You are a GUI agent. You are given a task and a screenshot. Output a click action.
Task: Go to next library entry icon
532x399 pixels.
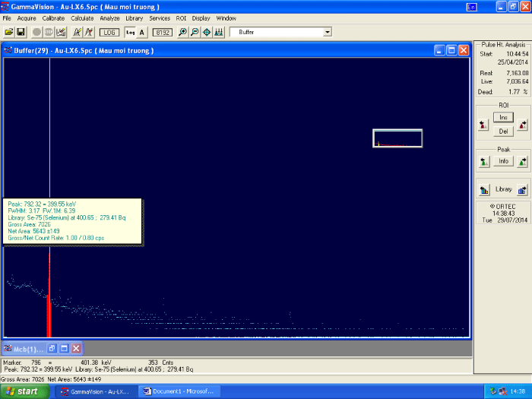(x=522, y=190)
